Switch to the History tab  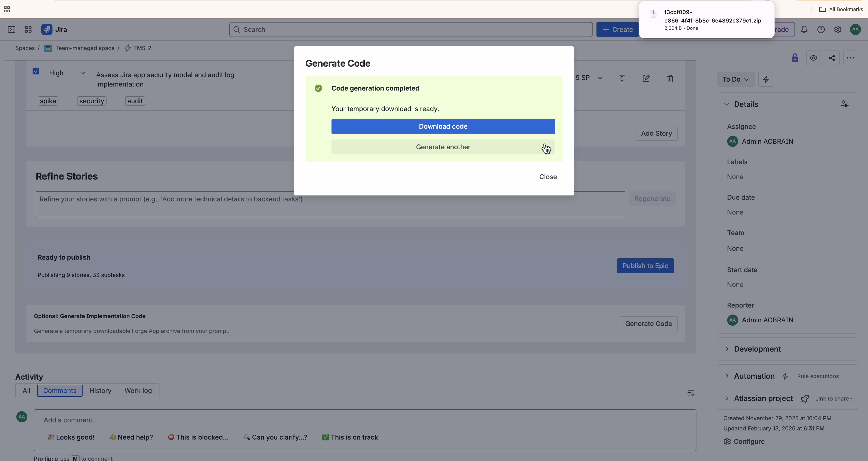(x=100, y=391)
